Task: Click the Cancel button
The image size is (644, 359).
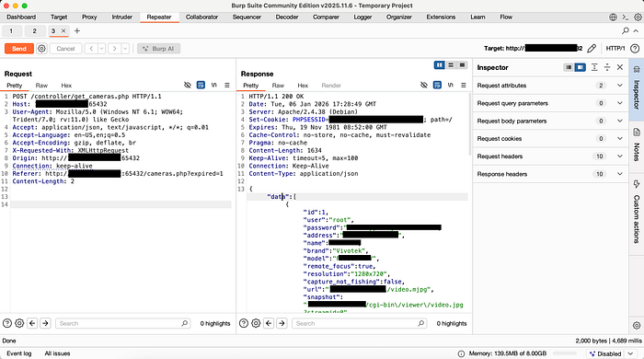Action: 65,49
